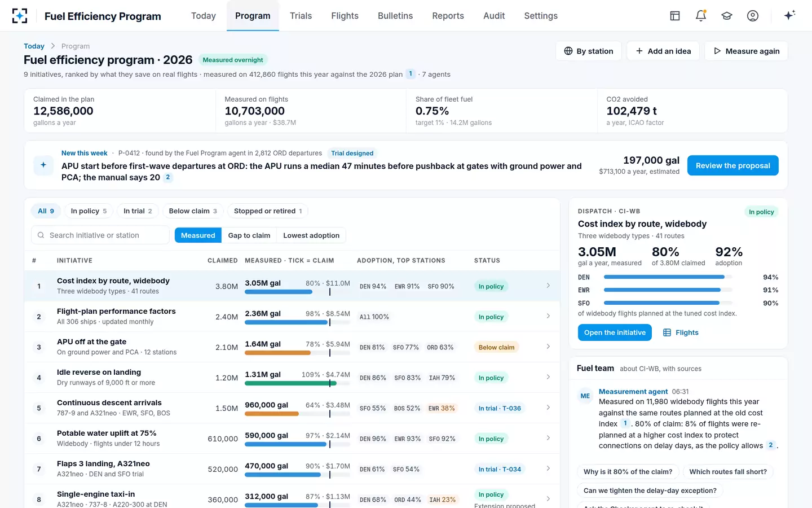812x508 pixels.
Task: Click the DEN 94% adoption bar
Action: (x=668, y=277)
